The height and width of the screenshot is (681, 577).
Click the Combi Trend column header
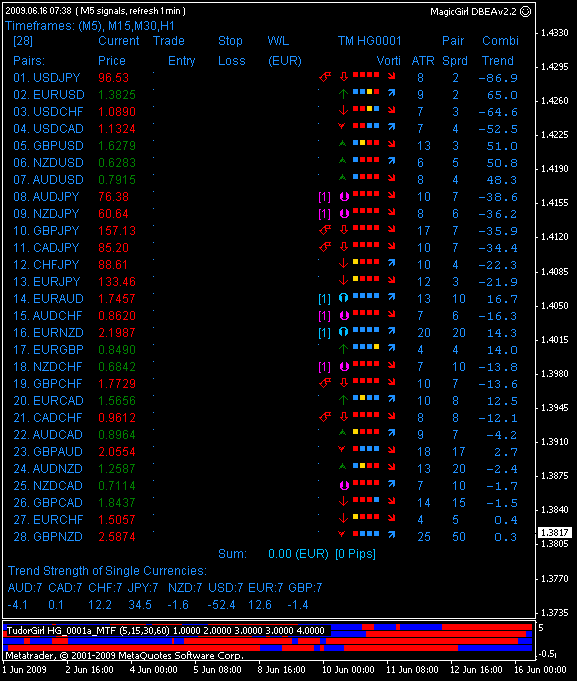[500, 50]
